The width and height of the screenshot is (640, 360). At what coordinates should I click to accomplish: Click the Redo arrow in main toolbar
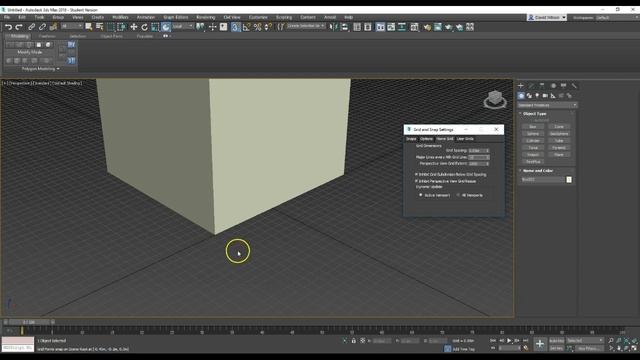tap(19, 27)
